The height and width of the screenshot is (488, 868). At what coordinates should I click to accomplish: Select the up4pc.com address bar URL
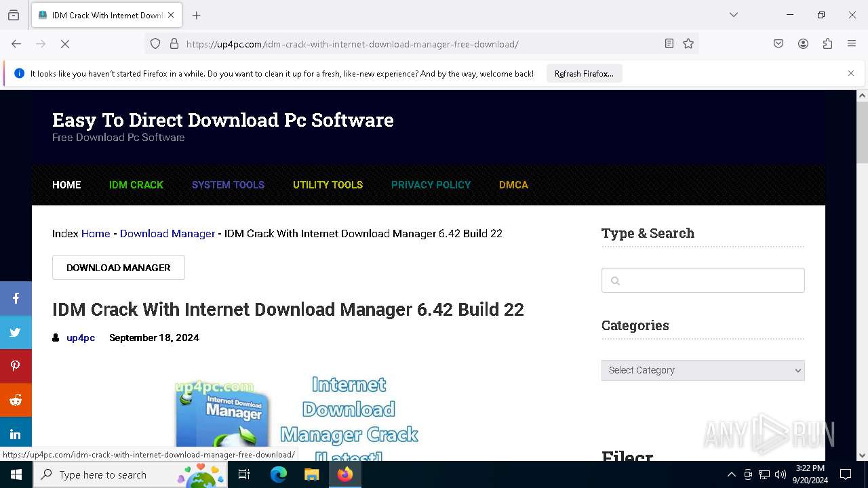pos(353,44)
